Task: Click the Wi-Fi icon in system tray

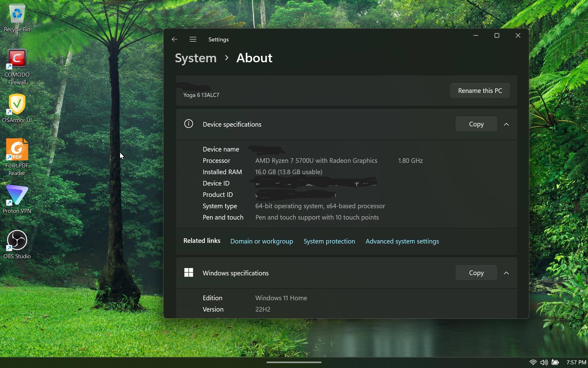Action: (x=533, y=362)
